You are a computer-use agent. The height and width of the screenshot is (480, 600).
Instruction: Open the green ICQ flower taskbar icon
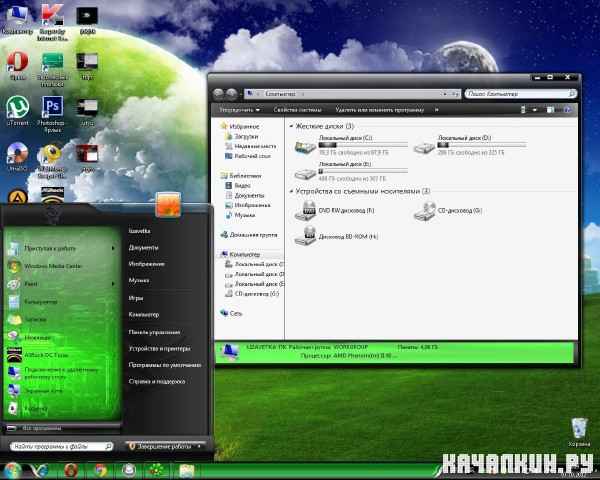(x=157, y=471)
